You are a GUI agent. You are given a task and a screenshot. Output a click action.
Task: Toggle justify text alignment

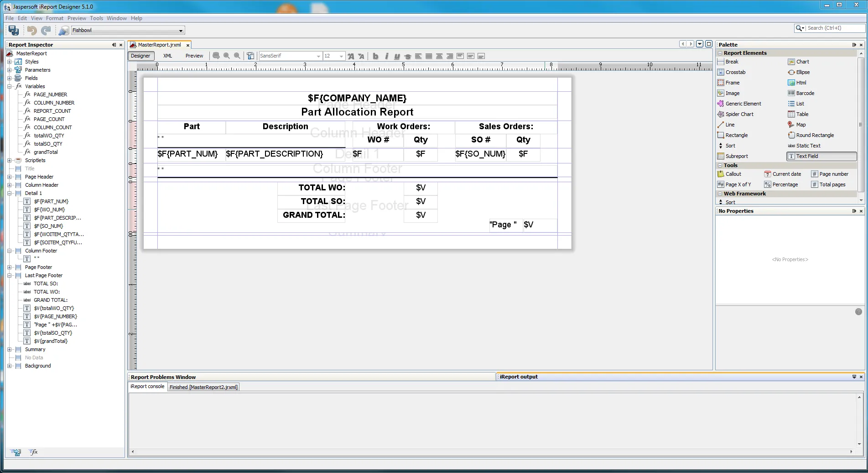[429, 56]
